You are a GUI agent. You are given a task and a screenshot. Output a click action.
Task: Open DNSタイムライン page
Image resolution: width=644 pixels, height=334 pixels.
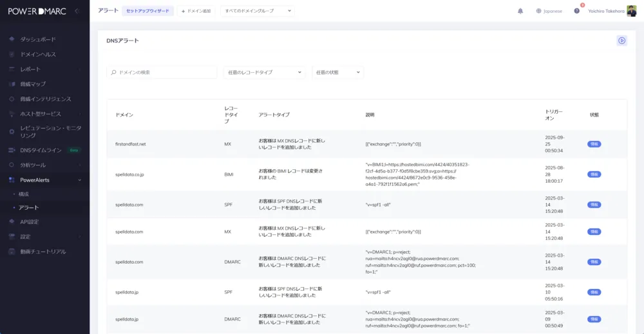[41, 150]
